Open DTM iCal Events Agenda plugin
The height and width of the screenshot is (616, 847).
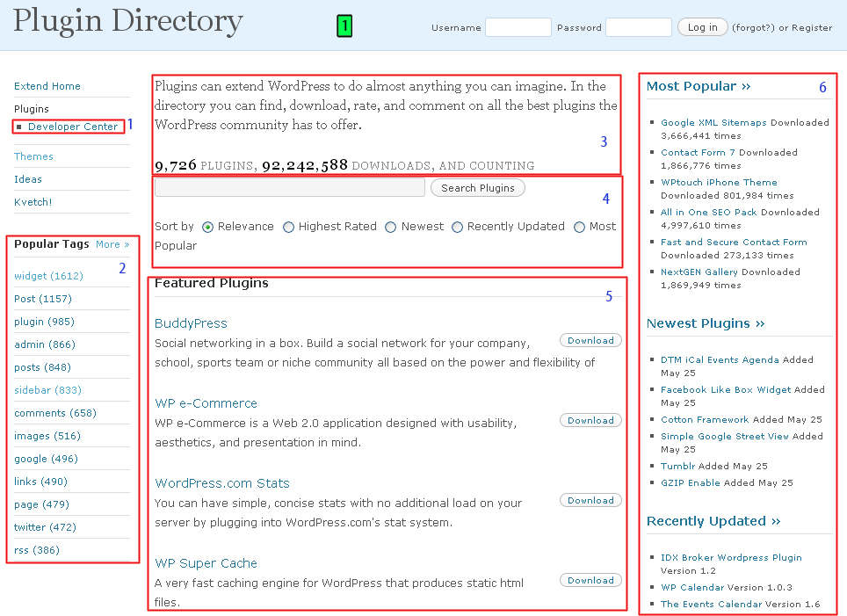(720, 359)
